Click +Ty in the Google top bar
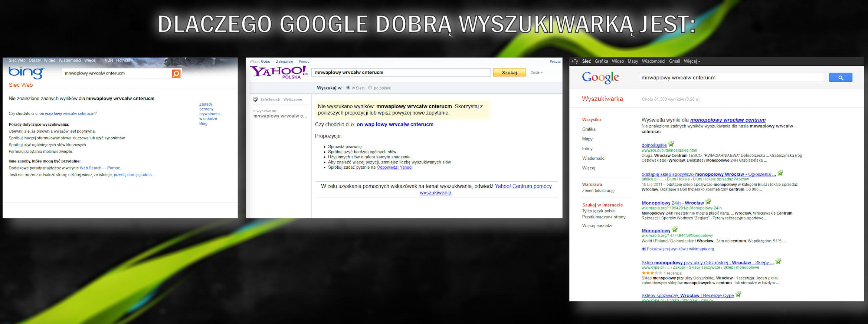868x324 pixels. (x=574, y=62)
